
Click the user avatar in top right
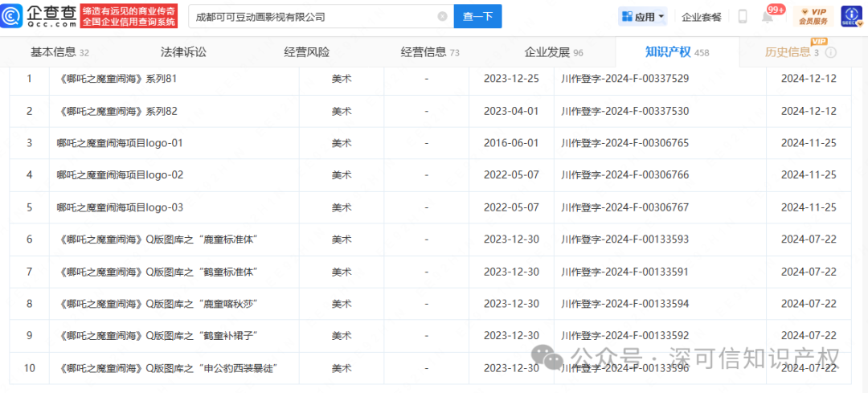point(852,16)
